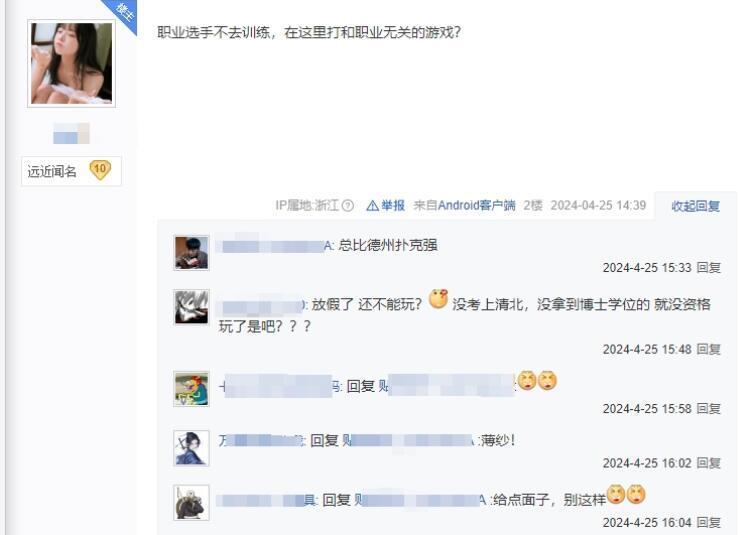Click the 举报 warning triangle icon
Image resolution: width=738 pixels, height=535 pixels.
pyautogui.click(x=372, y=206)
